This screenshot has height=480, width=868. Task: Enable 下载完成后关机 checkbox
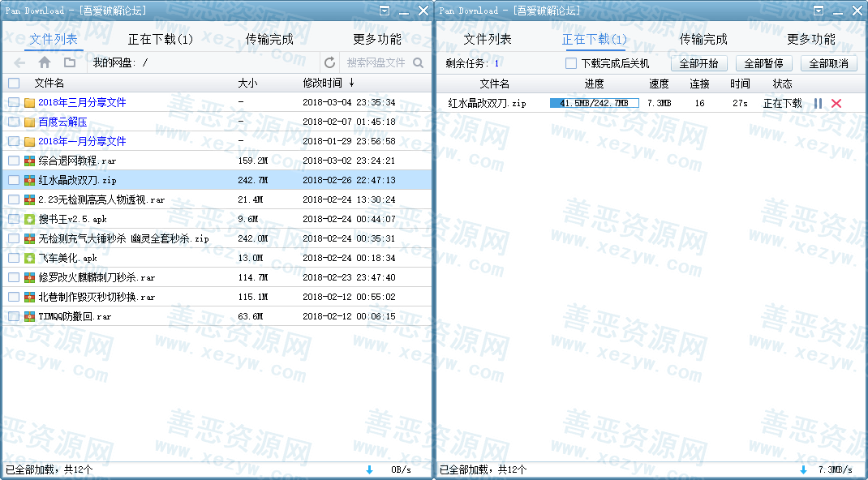[x=571, y=63]
